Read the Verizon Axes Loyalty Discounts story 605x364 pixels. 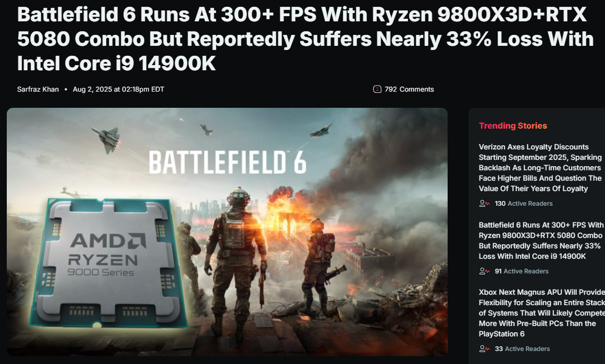pos(540,168)
